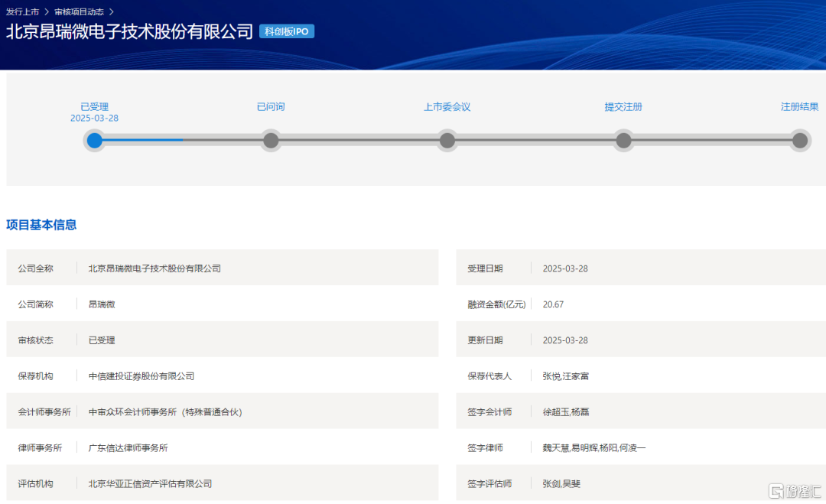Image resolution: width=826 pixels, height=504 pixels.
Task: Click the 受理日期 field label
Action: pyautogui.click(x=485, y=268)
